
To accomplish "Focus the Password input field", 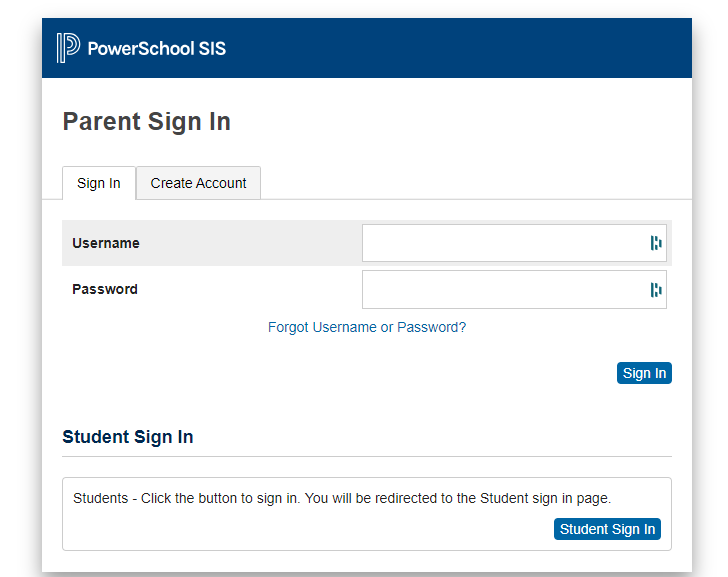I will [x=514, y=290].
